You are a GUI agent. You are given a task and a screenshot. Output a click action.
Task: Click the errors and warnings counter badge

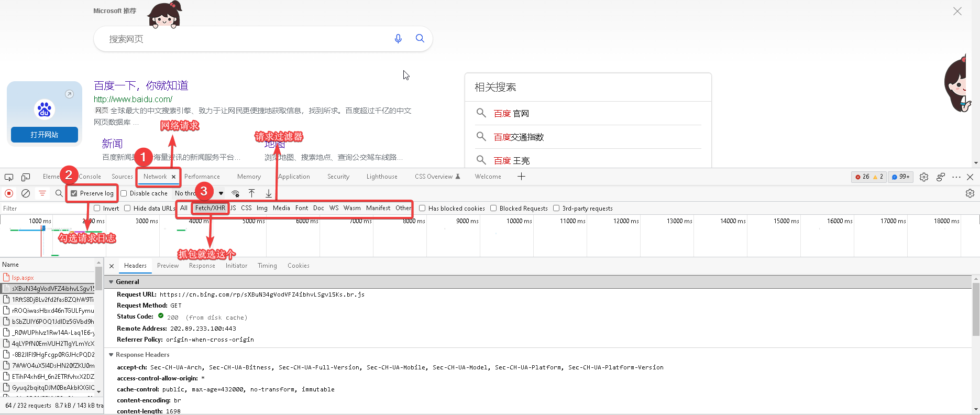point(869,177)
